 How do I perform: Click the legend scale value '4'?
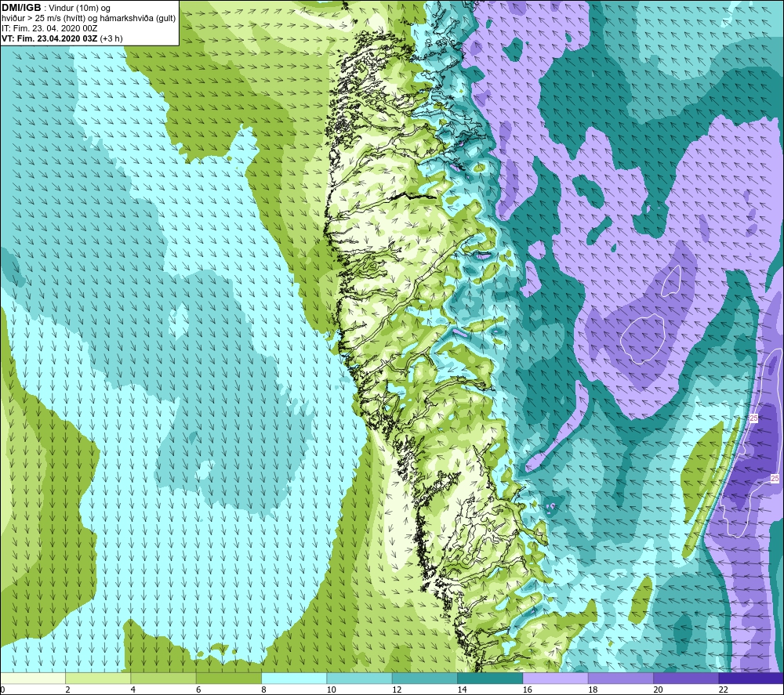(x=133, y=690)
